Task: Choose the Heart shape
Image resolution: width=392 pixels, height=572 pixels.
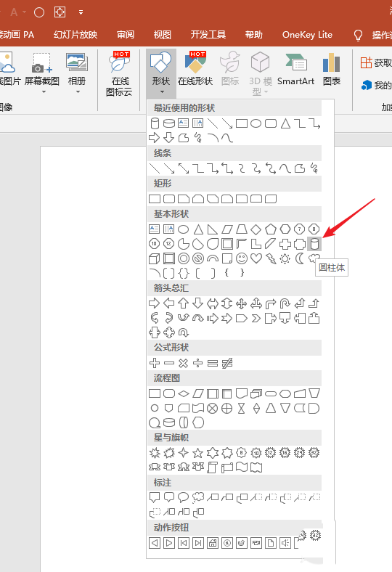Action: [x=256, y=258]
